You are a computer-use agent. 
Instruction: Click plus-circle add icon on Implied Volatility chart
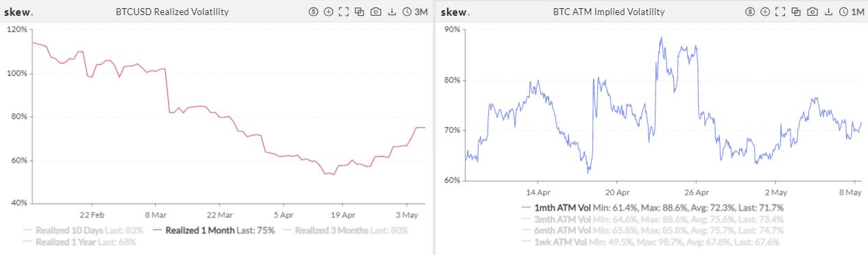pos(765,12)
